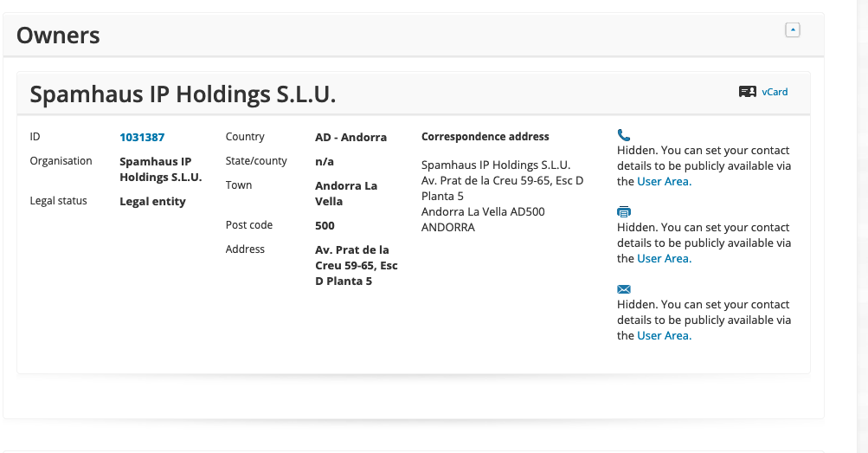Open User Area link under fax section
Image resolution: width=868 pixels, height=453 pixels.
(x=665, y=259)
